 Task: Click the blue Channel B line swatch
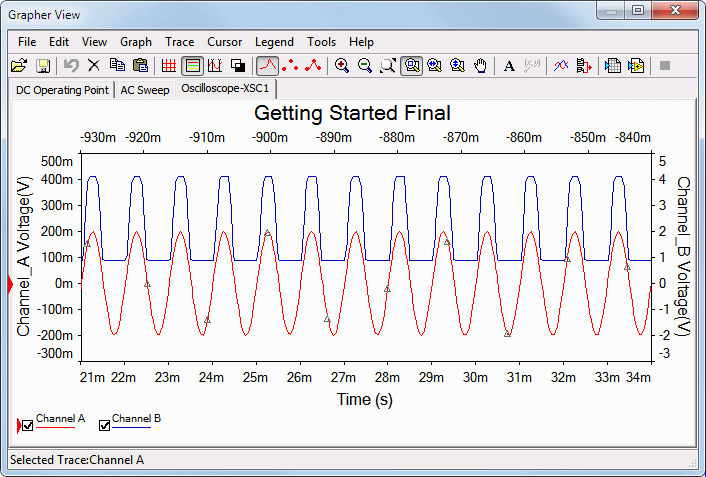(x=131, y=427)
